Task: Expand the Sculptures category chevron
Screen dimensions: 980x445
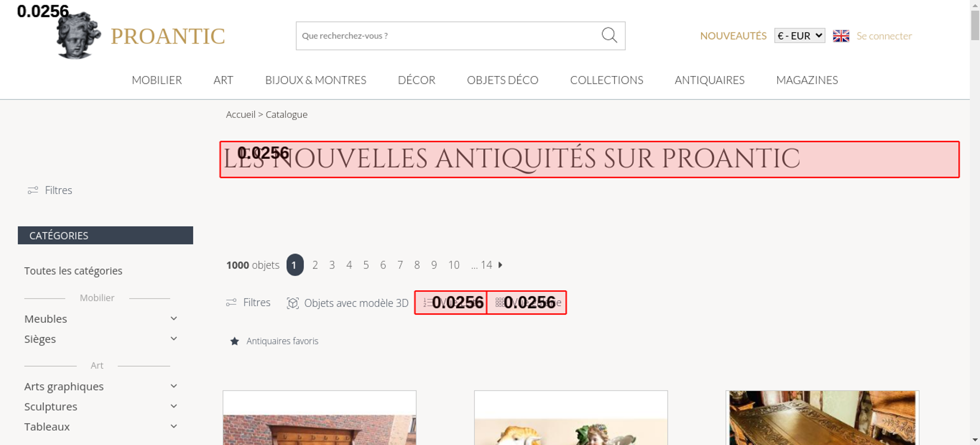Action: click(173, 406)
